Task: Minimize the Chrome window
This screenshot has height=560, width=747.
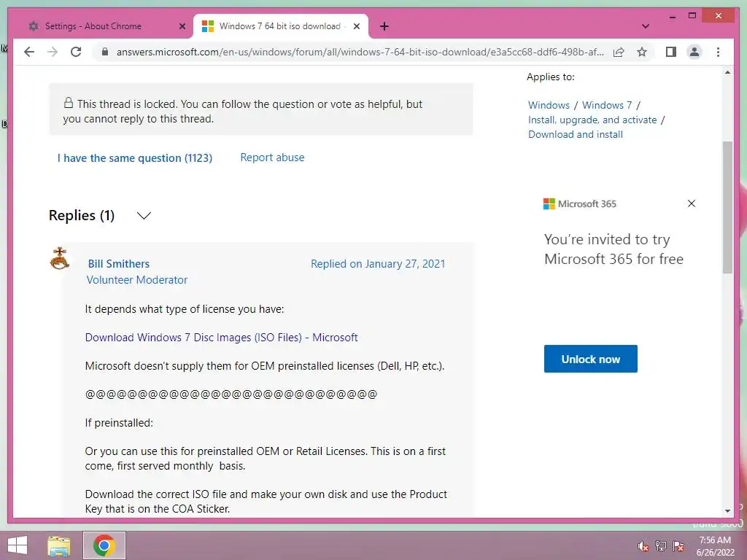Action: [x=672, y=17]
